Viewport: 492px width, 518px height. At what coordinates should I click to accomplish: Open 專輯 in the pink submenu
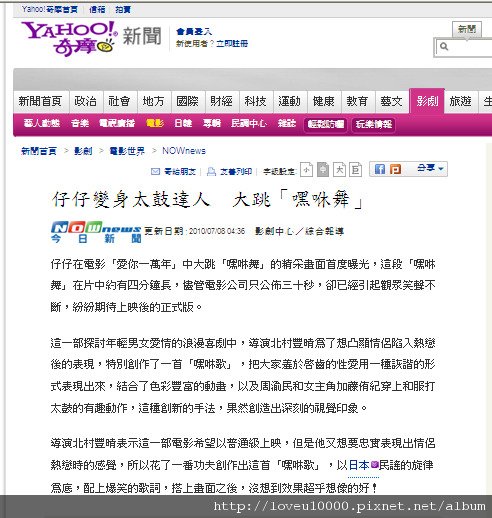[x=212, y=123]
